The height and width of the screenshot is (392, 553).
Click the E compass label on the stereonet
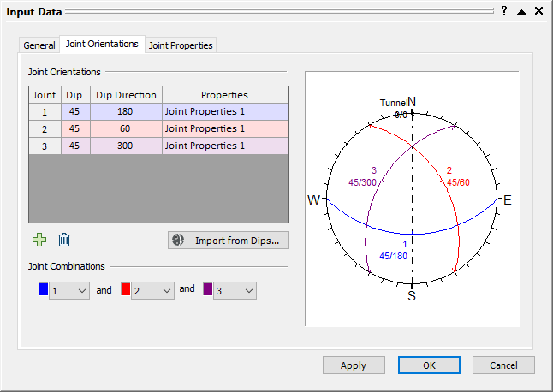pyautogui.click(x=507, y=200)
